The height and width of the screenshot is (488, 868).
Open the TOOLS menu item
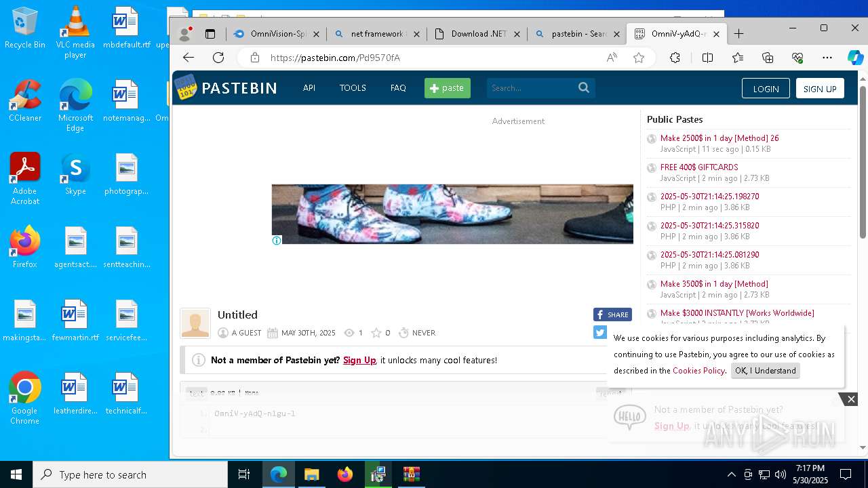(353, 87)
